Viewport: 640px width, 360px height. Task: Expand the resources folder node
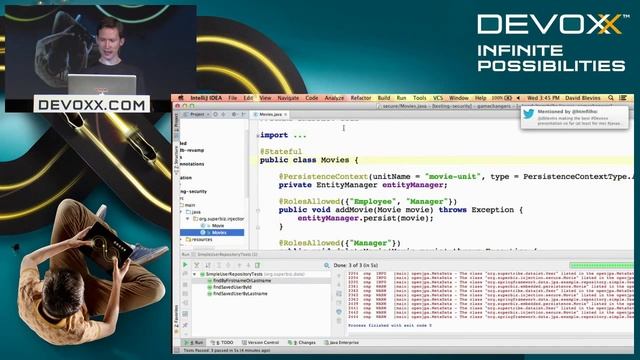(x=182, y=240)
